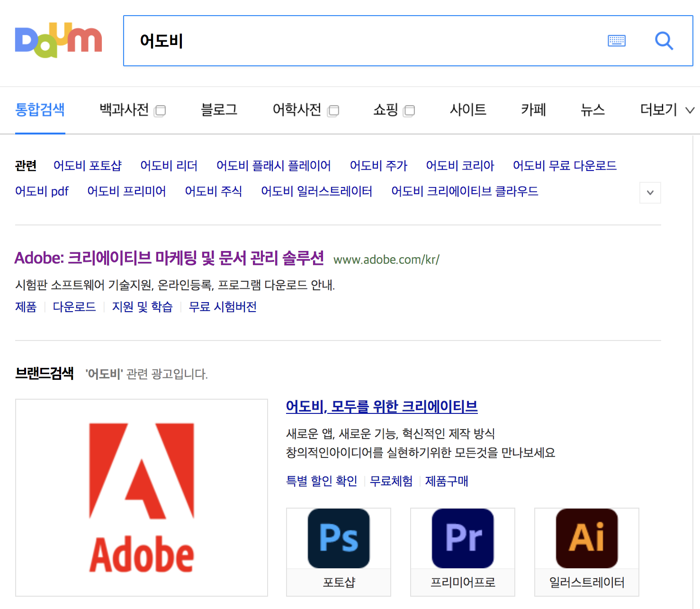Open the 제품 sublink
The width and height of the screenshot is (700, 609).
(26, 307)
